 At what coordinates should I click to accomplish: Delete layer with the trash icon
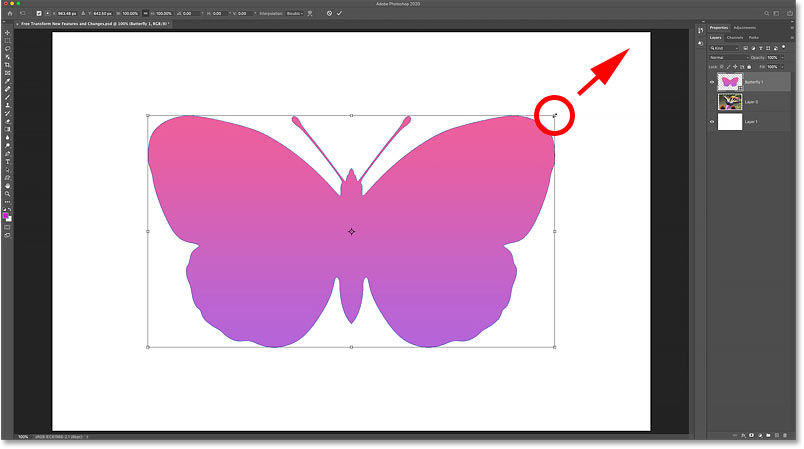[785, 435]
